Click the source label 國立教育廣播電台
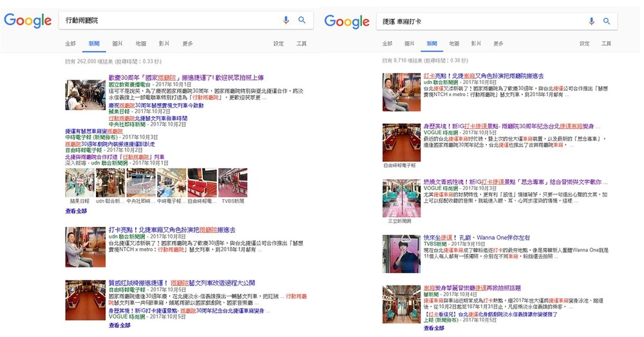This screenshot has height=337, width=644. pos(129,84)
